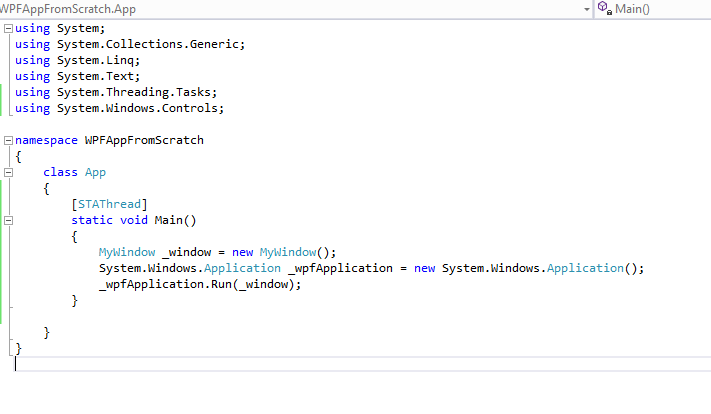Viewport: 711px width, 414px height.
Task: Click the Main() method icon in navigation bar
Action: pos(604,8)
